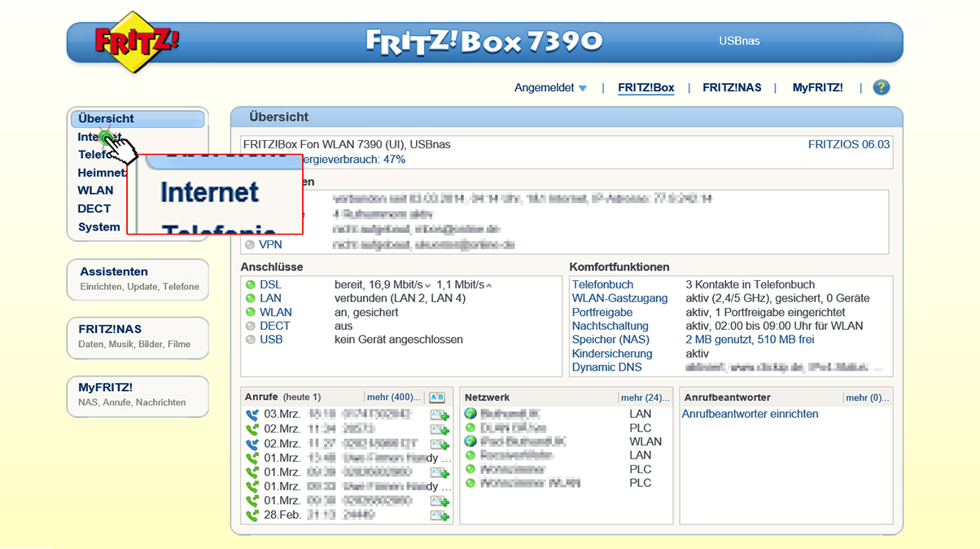Open the VPN link
Image resolution: width=980 pixels, height=549 pixels.
[x=270, y=245]
